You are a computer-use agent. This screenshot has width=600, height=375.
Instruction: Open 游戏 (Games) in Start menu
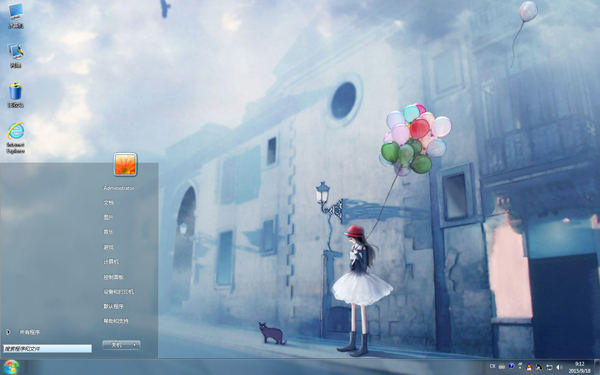(108, 247)
